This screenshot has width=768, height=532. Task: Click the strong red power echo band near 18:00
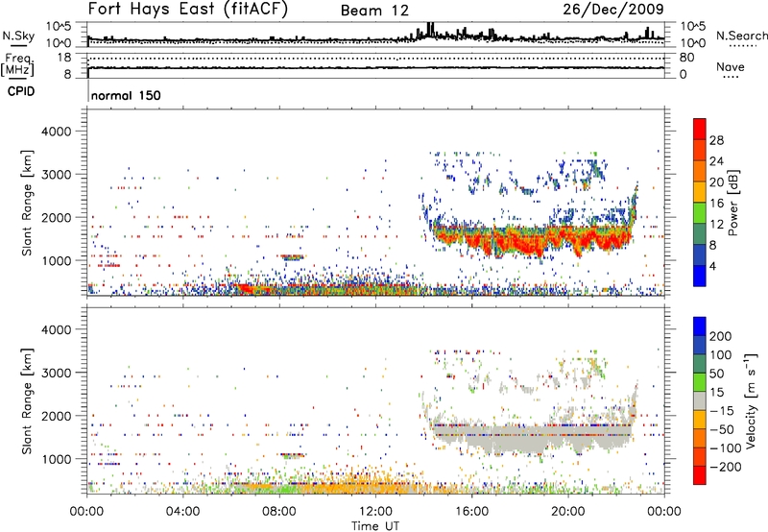pyautogui.click(x=520, y=240)
